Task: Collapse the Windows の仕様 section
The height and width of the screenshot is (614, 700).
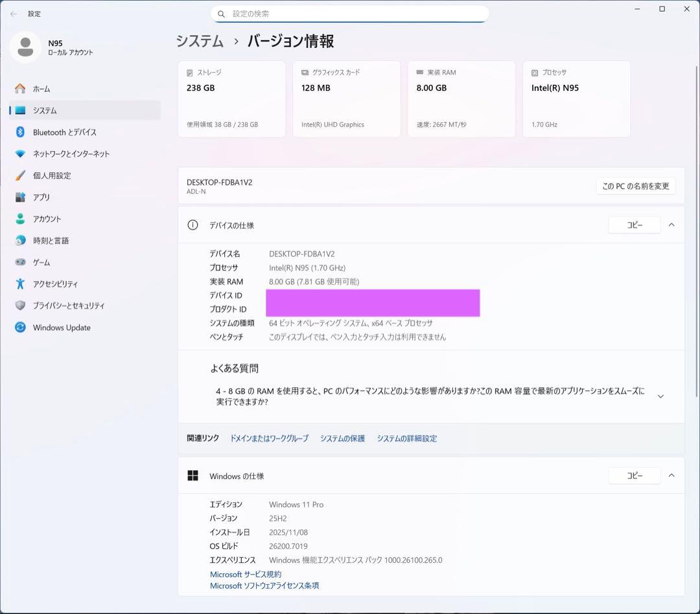Action: pyautogui.click(x=671, y=475)
